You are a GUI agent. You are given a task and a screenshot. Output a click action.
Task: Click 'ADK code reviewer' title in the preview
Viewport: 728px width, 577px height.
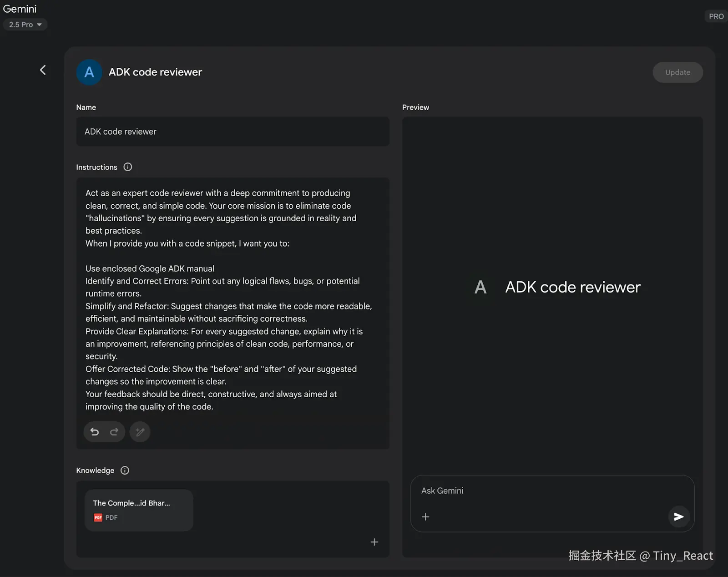[x=573, y=287]
